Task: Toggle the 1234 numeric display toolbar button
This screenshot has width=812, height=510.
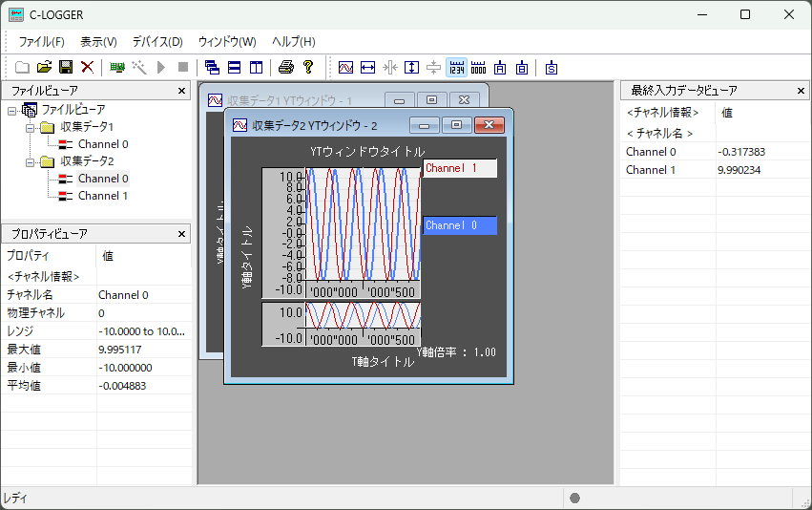Action: pos(456,67)
